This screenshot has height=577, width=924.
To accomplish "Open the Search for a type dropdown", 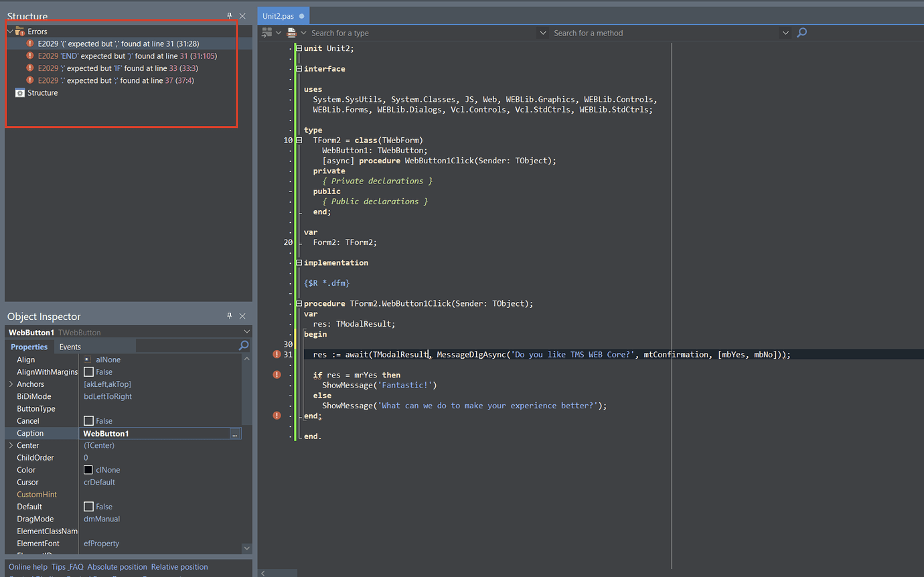I will pos(542,32).
